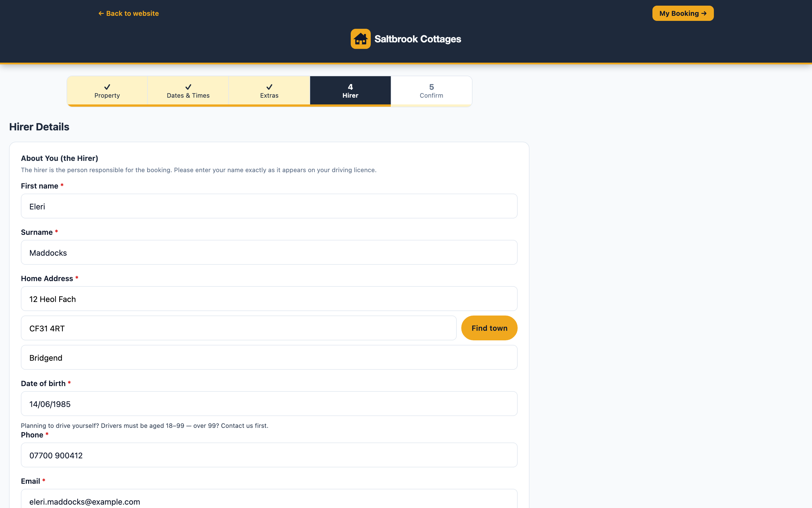The image size is (812, 508).
Task: Click the Date of birth label
Action: coord(46,384)
